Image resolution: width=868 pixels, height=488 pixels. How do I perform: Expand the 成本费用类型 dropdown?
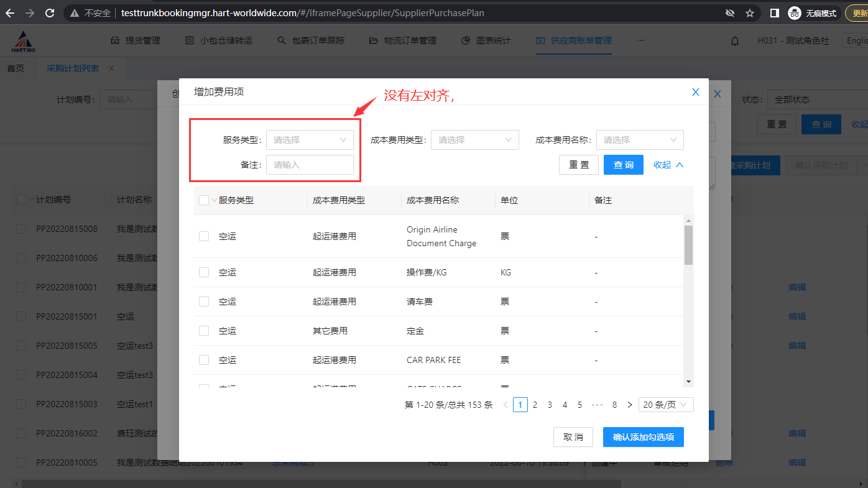coord(475,140)
